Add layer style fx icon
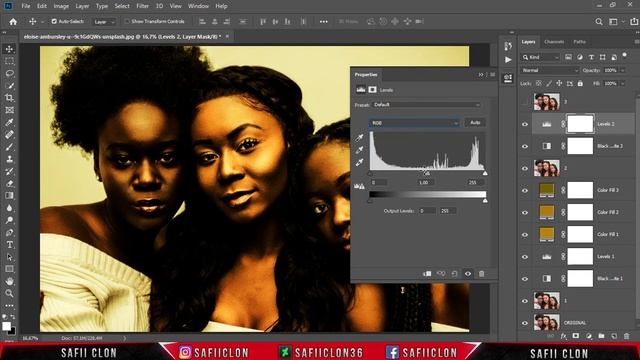Screen dimensions: 640x360 tap(564, 336)
